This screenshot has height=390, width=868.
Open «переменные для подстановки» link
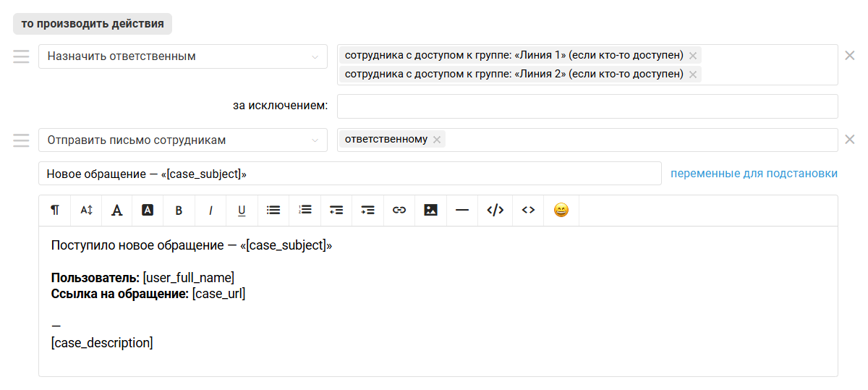(x=754, y=174)
